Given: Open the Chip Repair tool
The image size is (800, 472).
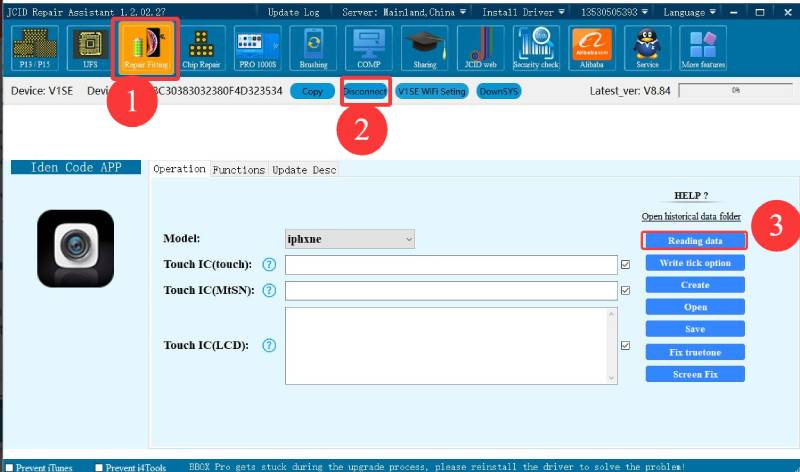Looking at the screenshot, I should (202, 48).
